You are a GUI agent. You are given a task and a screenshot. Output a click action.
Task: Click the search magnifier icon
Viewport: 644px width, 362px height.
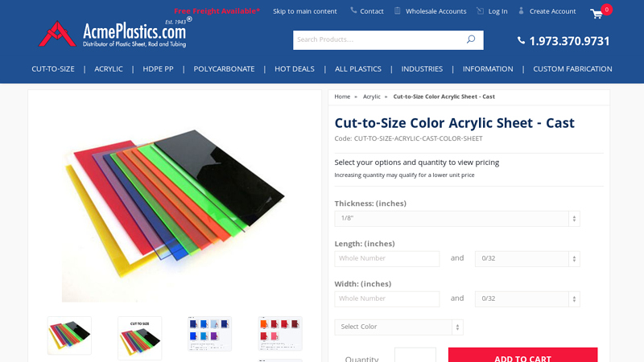(x=471, y=39)
